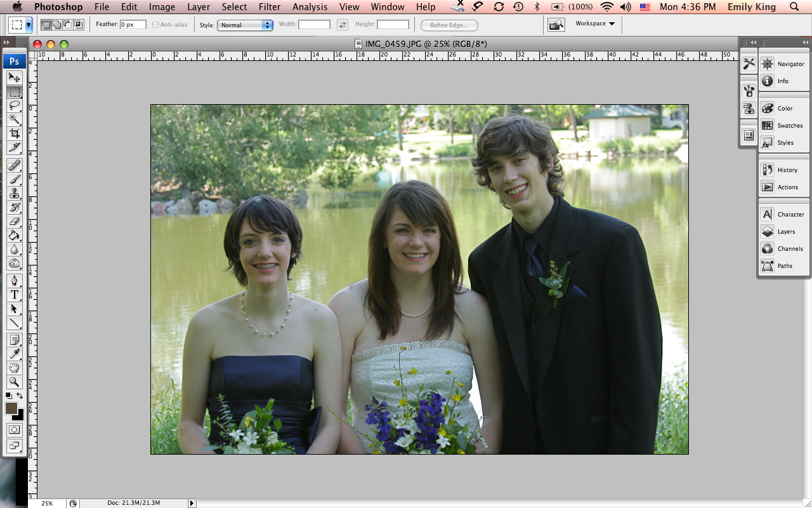The height and width of the screenshot is (508, 812).
Task: Select the Line tool
Action: click(14, 323)
